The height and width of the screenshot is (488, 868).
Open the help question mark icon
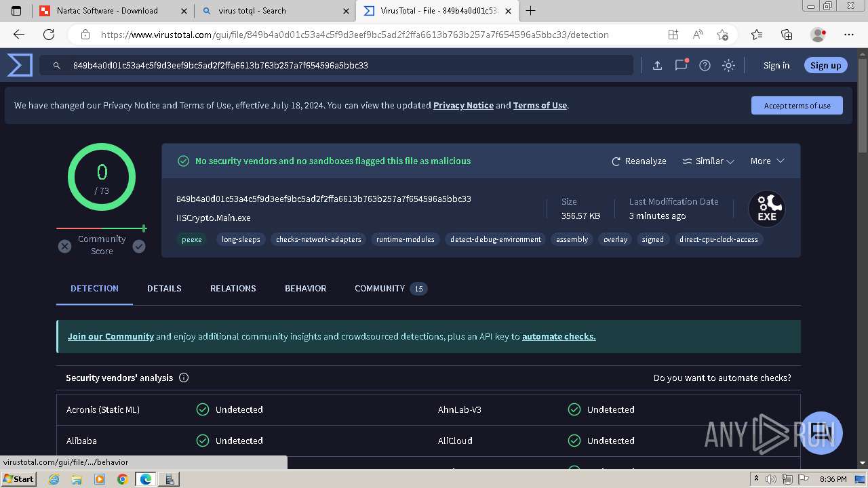(705, 65)
